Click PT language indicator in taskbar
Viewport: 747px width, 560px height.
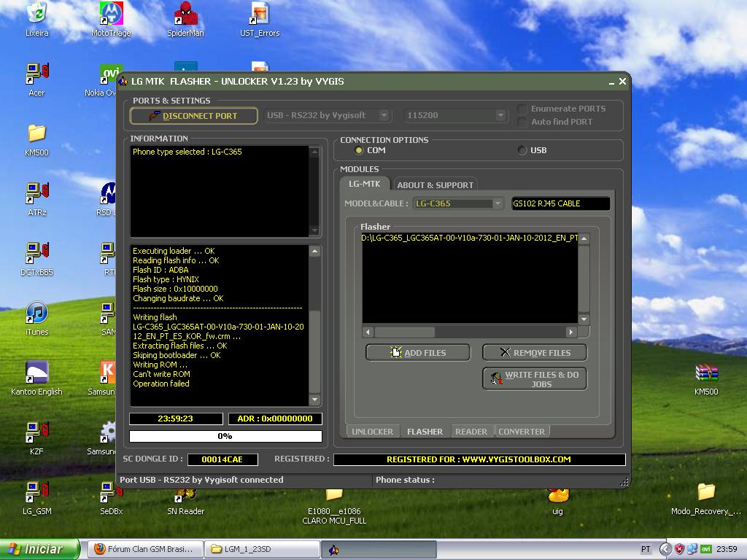646,549
